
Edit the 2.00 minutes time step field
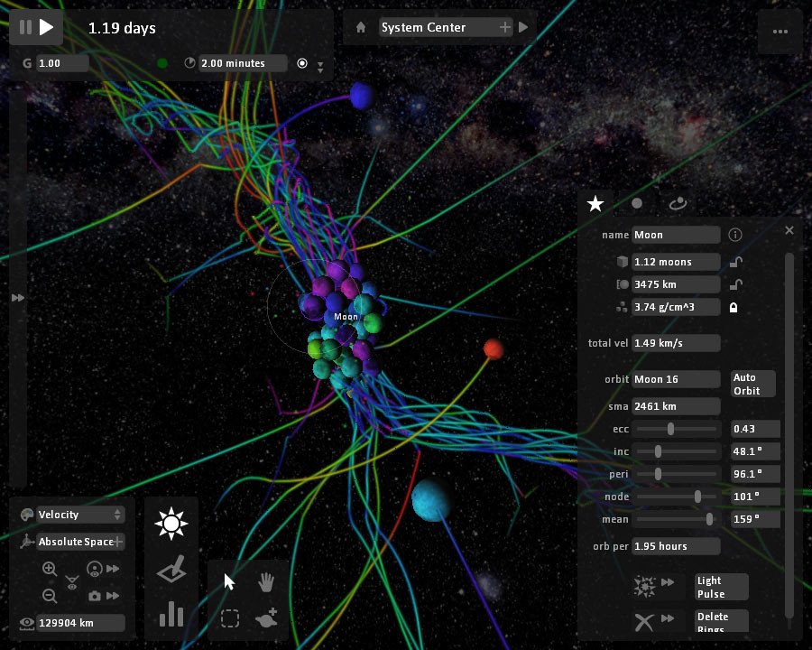(243, 63)
